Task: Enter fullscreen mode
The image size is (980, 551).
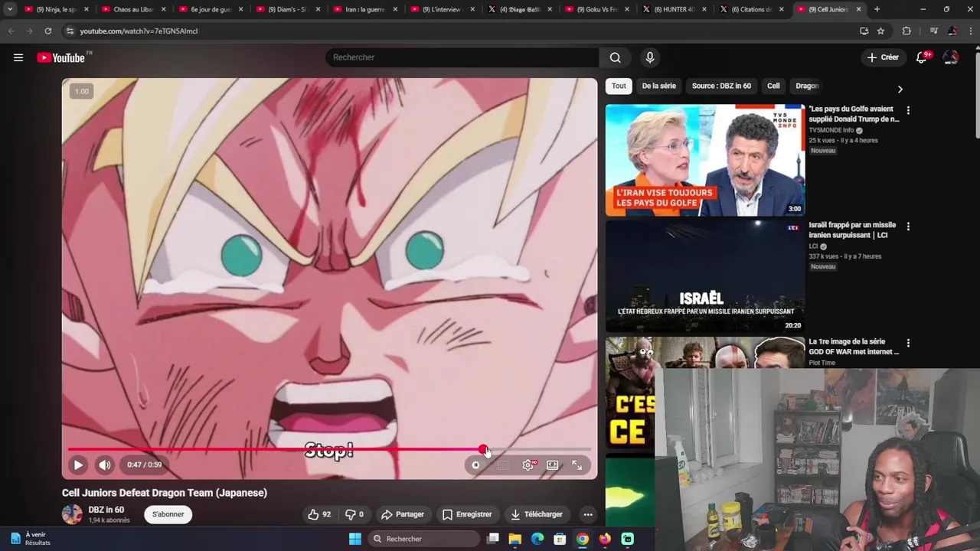Action: point(577,465)
